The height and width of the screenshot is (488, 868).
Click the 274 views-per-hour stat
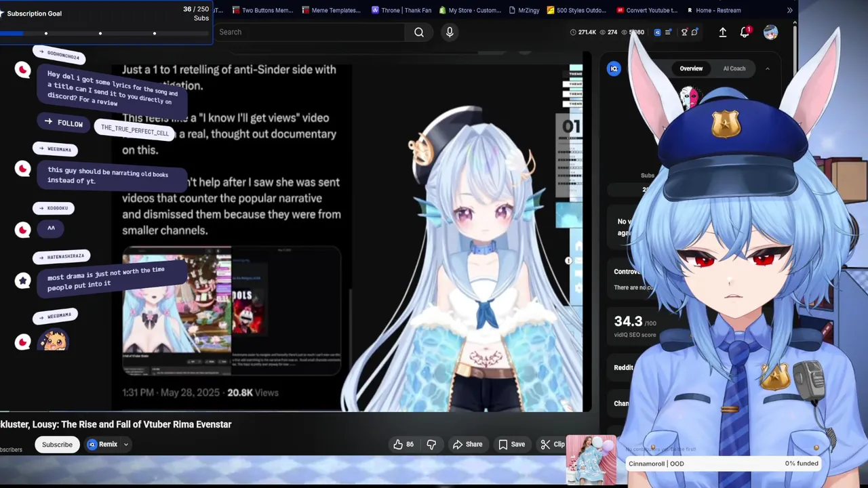608,32
